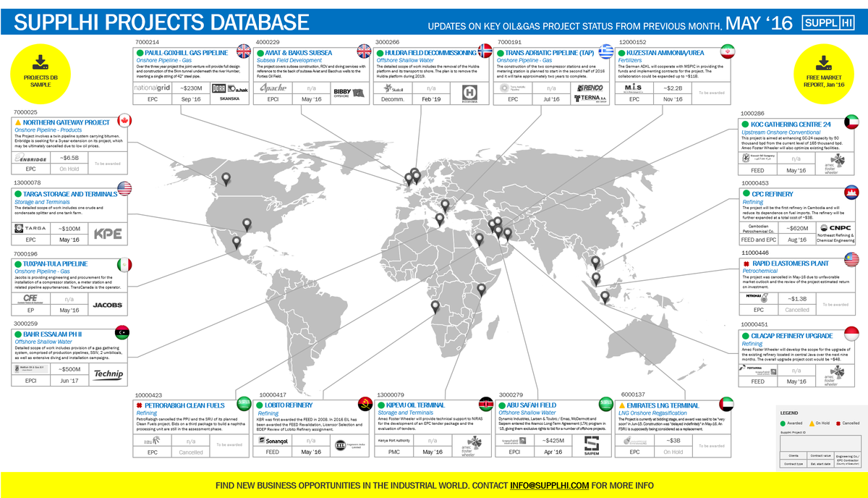Click the Cambodia flag on CPC Refinery
The width and height of the screenshot is (868, 498).
pos(851,192)
